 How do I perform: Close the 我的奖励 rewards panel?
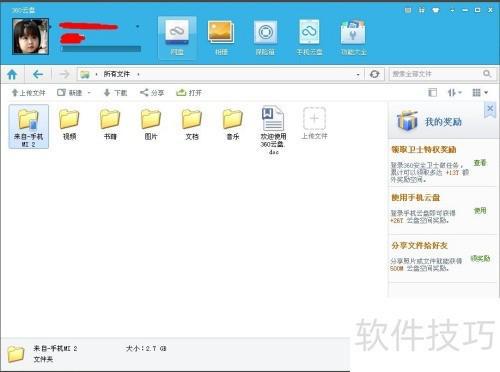tap(490, 109)
